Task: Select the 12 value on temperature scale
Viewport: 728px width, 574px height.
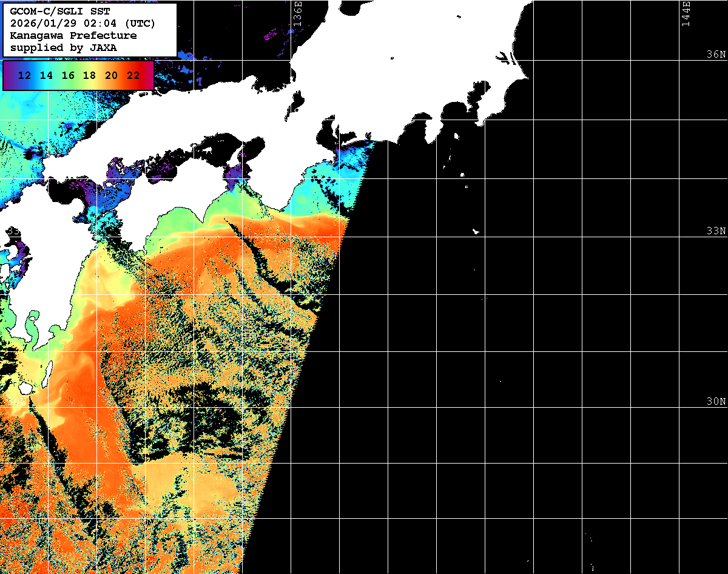Action: 25,76
